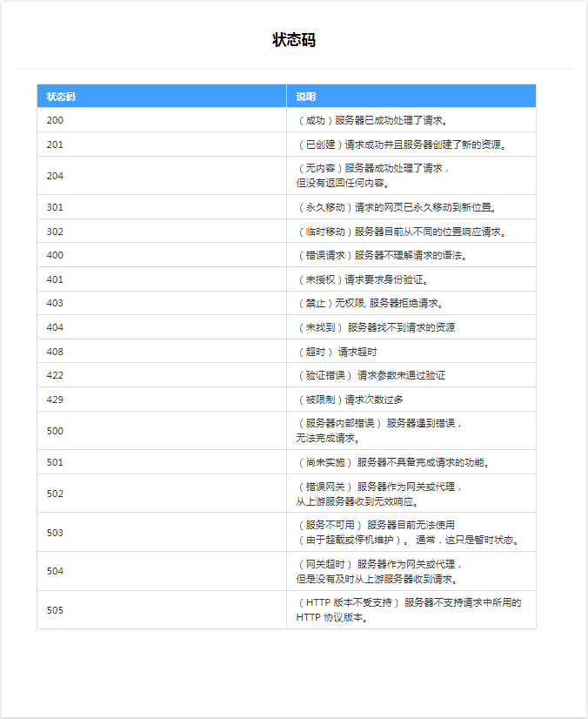Select description （禁止）无权限, 服务器拒绝请求

(411, 303)
